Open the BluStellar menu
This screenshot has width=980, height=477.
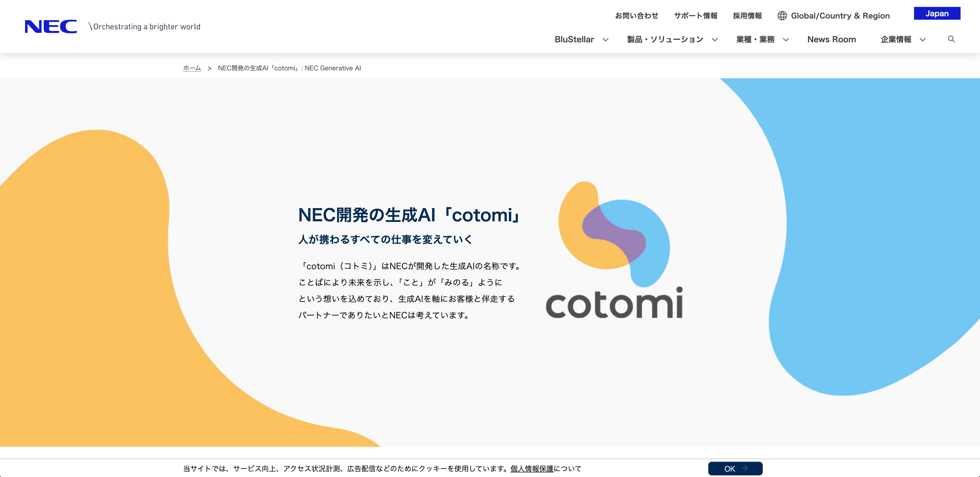pos(574,40)
